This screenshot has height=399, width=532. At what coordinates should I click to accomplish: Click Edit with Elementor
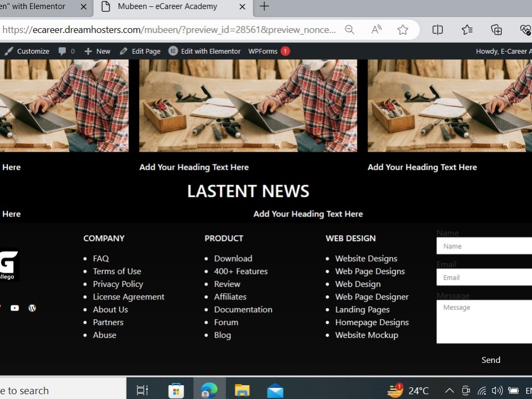click(205, 51)
